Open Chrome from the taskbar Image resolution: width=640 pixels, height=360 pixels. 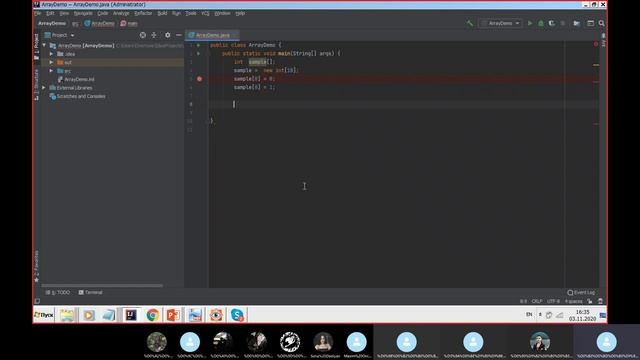153,315
